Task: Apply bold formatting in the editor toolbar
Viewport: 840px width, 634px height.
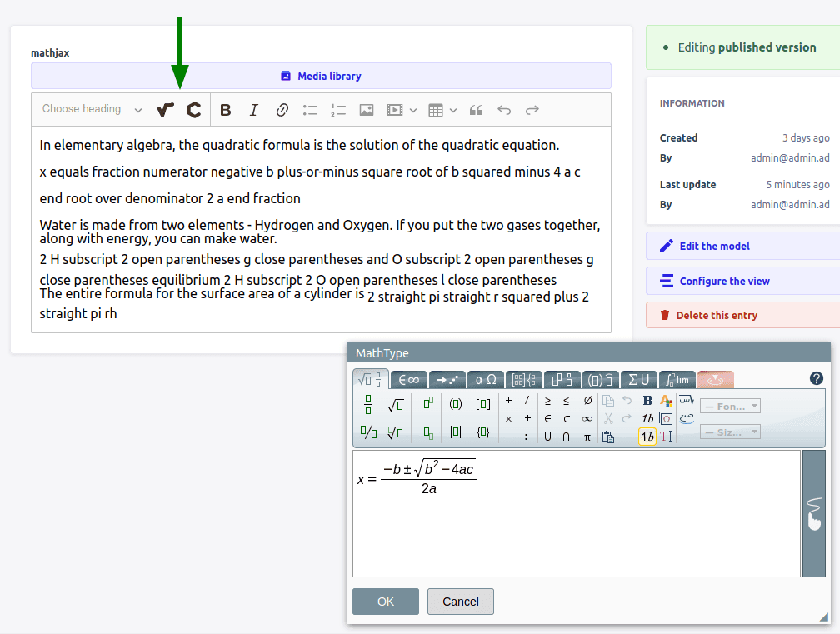Action: (x=226, y=110)
